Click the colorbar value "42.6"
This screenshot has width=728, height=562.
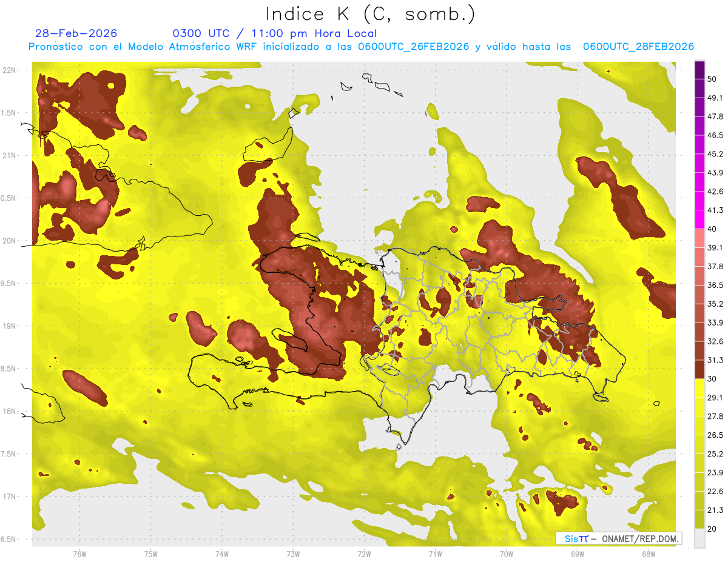point(716,192)
